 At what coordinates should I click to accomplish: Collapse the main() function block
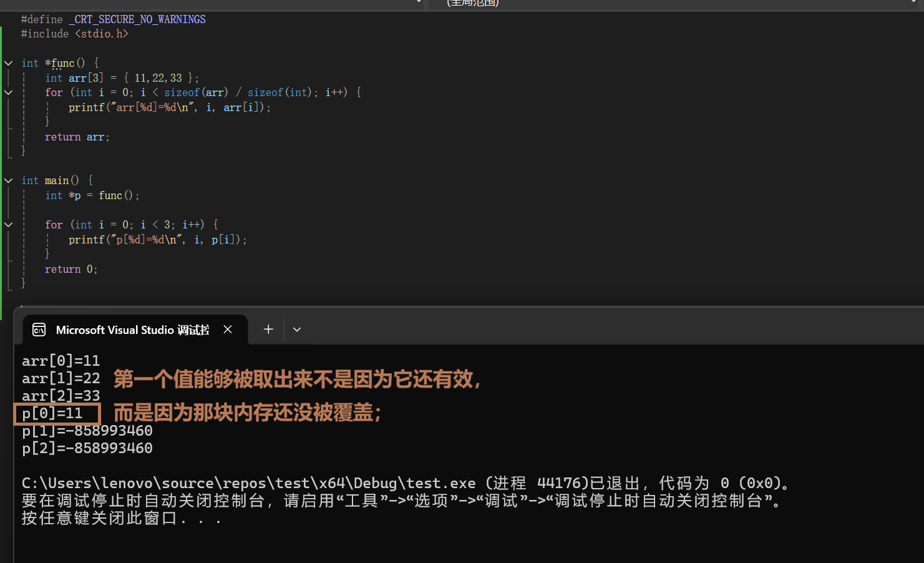[x=9, y=180]
